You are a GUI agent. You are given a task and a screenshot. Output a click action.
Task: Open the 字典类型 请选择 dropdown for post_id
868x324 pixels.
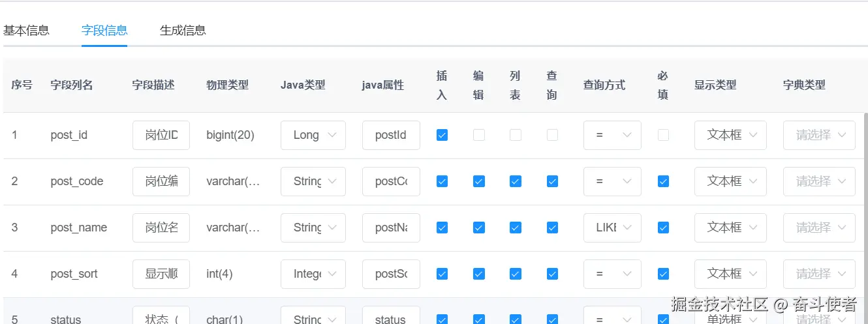tap(819, 135)
